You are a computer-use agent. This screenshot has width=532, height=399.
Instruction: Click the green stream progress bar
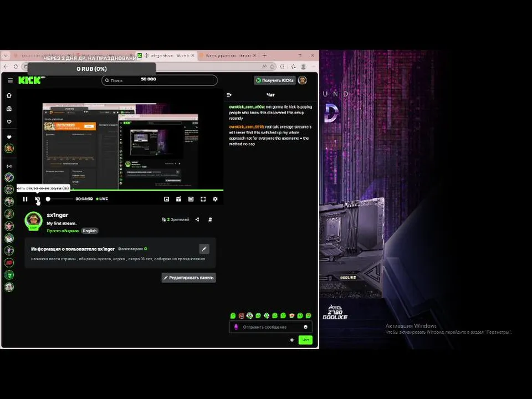[x=120, y=190]
